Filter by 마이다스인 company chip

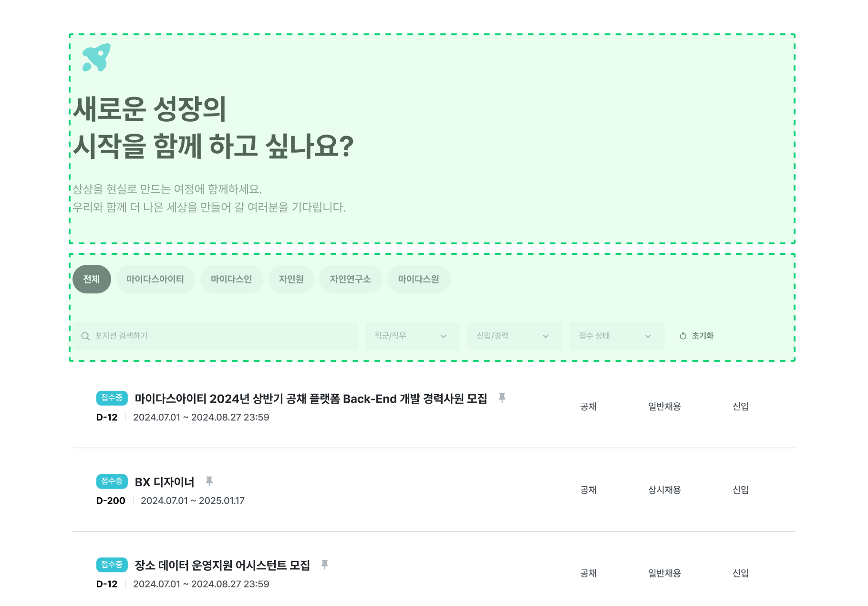pyautogui.click(x=231, y=279)
